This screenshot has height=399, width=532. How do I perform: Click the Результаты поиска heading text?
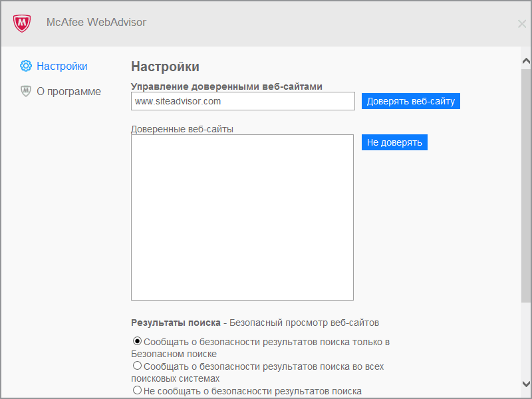[176, 323]
